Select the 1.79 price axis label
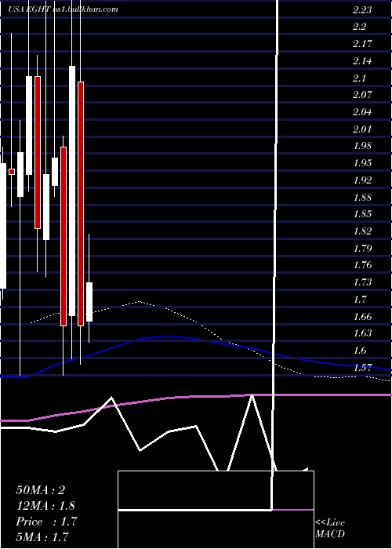Image resolution: width=392 pixels, height=549 pixels. click(x=362, y=249)
